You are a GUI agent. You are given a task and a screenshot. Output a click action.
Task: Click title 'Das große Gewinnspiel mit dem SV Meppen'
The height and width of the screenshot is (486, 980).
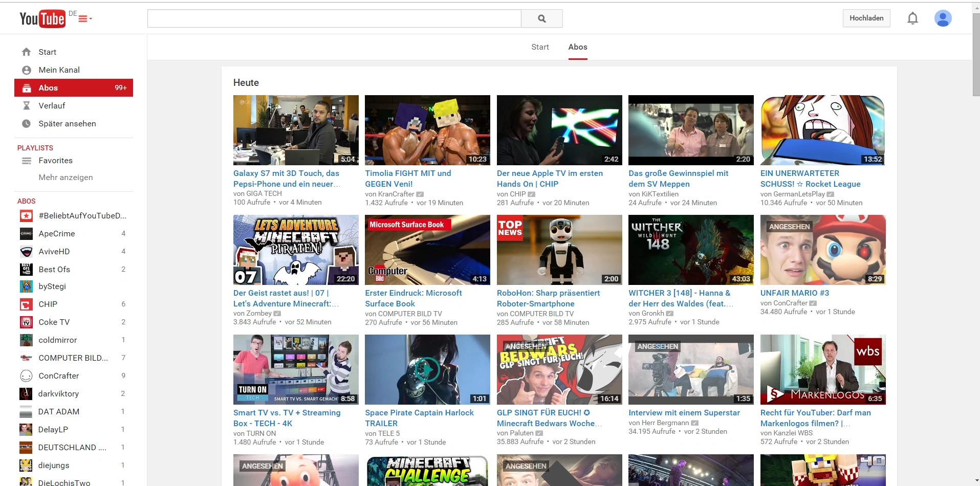pos(678,179)
